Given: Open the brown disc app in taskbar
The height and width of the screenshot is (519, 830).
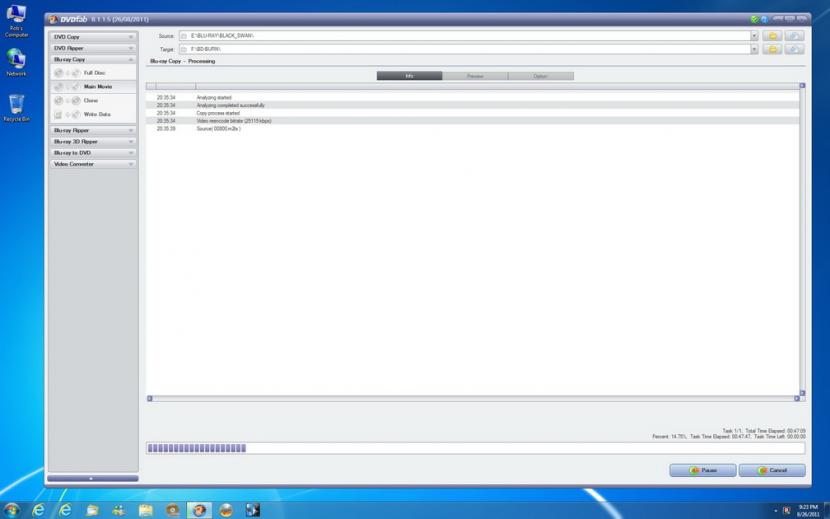Looking at the screenshot, I should click(173, 510).
